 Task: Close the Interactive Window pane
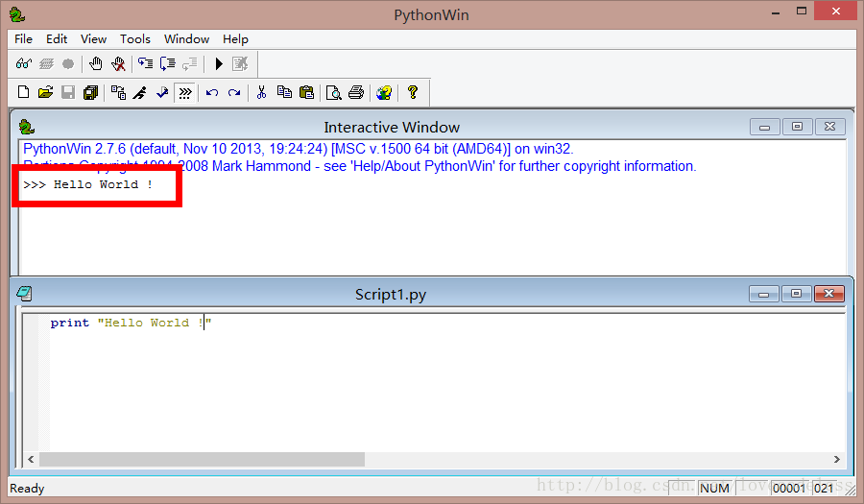[x=829, y=127]
